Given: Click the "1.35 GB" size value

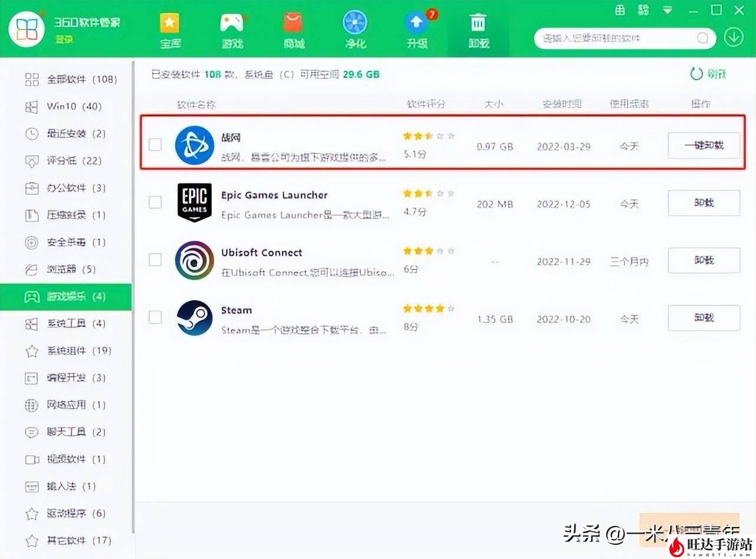Looking at the screenshot, I should coord(495,319).
